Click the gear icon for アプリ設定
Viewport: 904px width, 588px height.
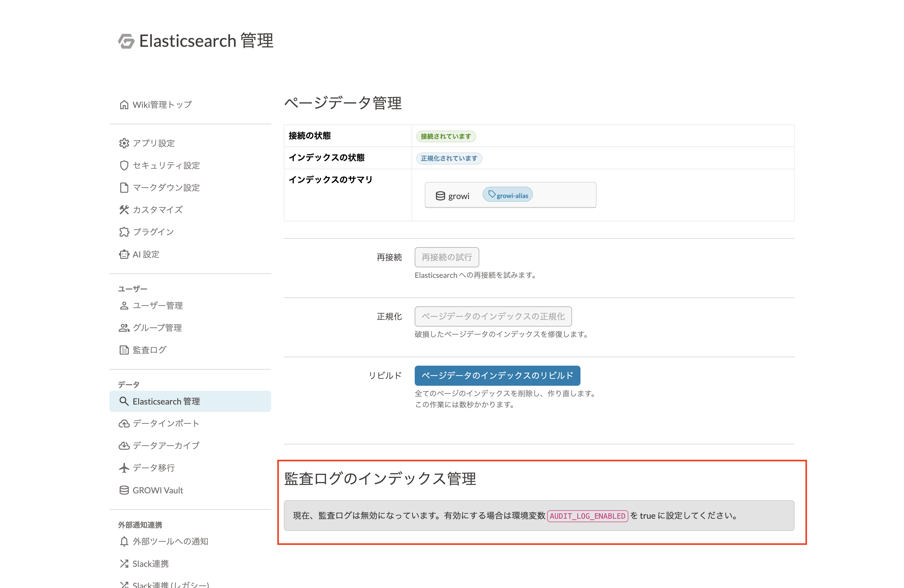[124, 143]
